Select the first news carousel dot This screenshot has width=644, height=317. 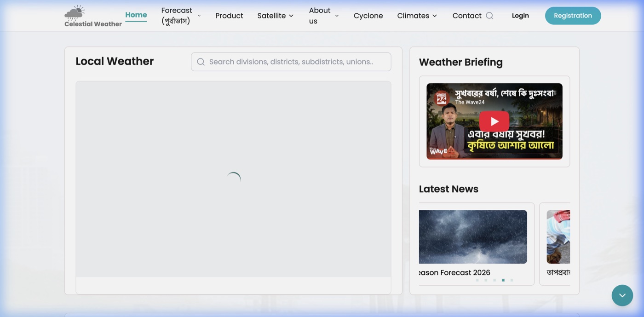coord(477,280)
